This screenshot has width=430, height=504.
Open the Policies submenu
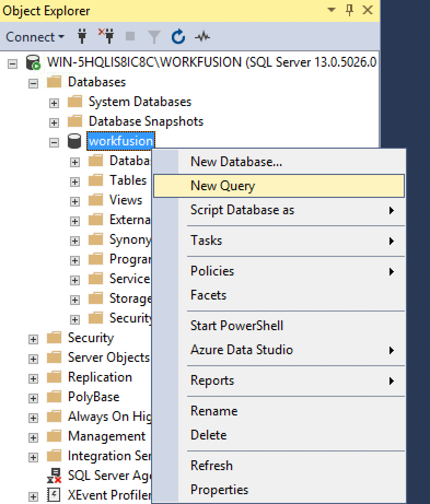[279, 271]
